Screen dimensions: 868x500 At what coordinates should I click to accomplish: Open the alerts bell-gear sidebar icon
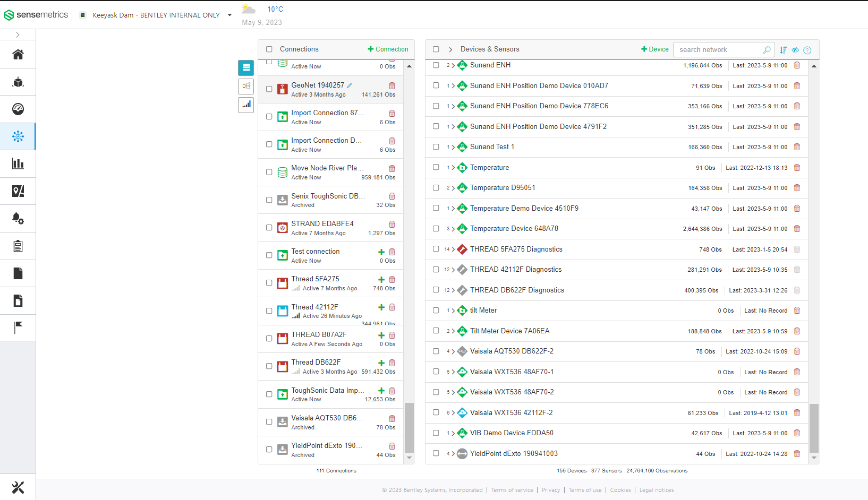pos(18,219)
